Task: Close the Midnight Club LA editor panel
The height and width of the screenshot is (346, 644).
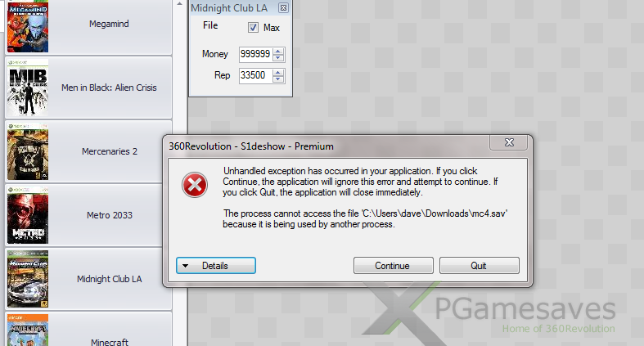Action: pos(283,8)
